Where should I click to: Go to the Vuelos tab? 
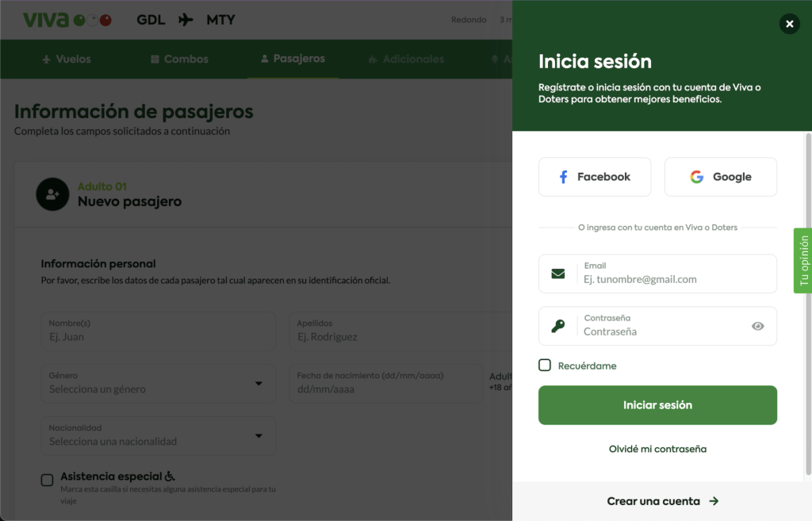coord(67,59)
